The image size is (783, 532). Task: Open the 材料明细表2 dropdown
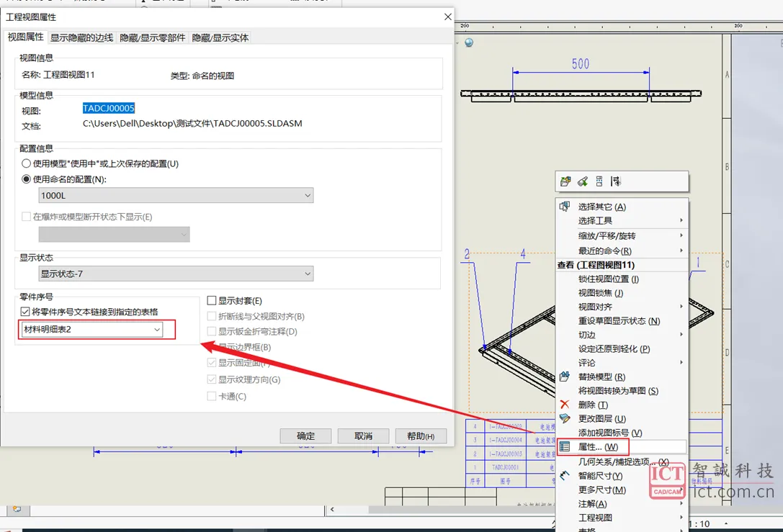(x=92, y=330)
